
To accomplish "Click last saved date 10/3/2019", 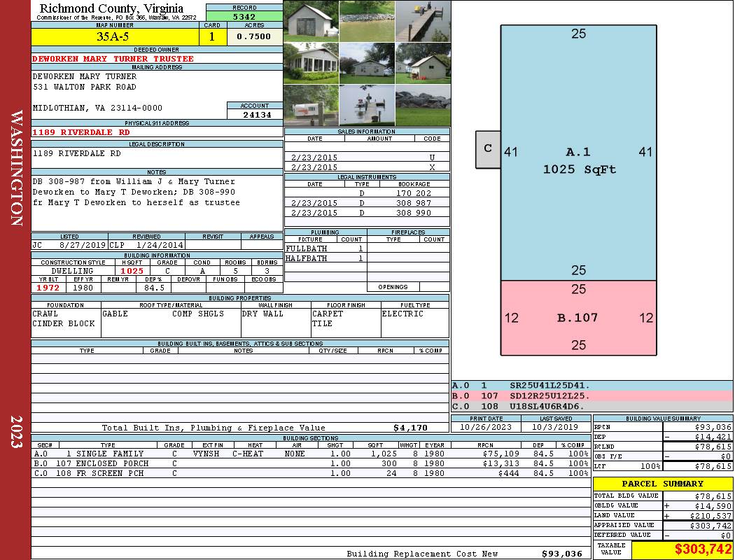I will coord(556,427).
